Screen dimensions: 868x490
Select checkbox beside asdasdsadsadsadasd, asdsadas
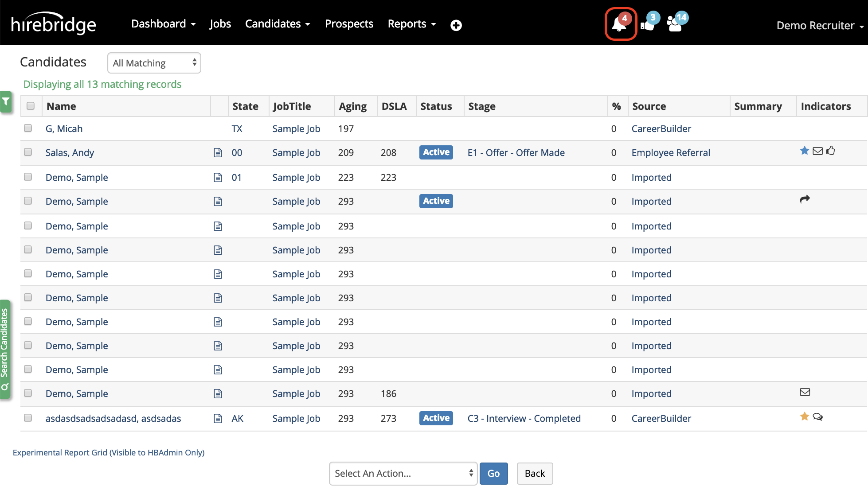tap(28, 418)
